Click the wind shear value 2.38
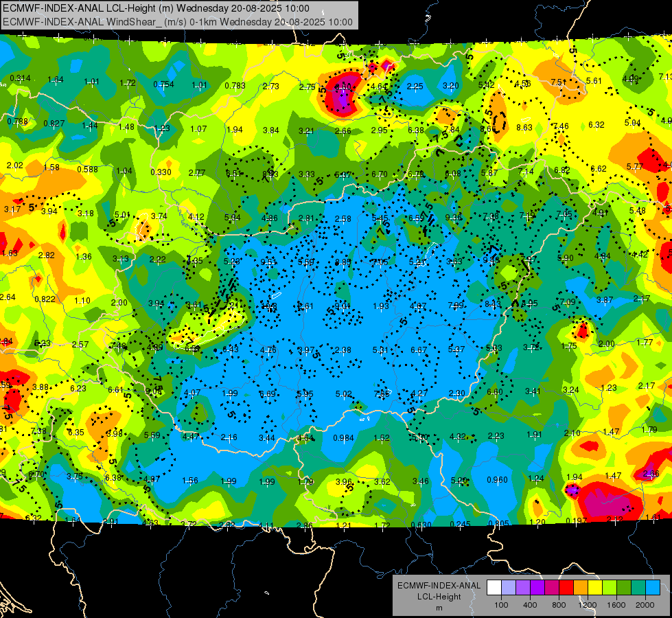Image resolution: width=672 pixels, height=618 pixels. 343,350
